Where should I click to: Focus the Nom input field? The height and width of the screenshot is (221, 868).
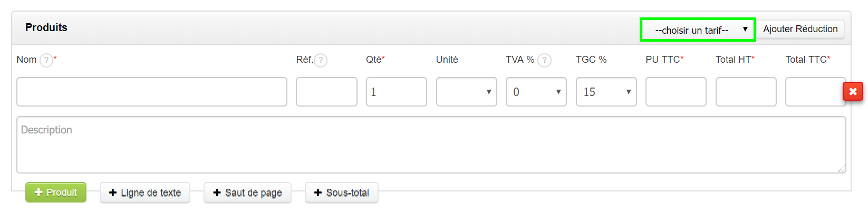click(152, 92)
